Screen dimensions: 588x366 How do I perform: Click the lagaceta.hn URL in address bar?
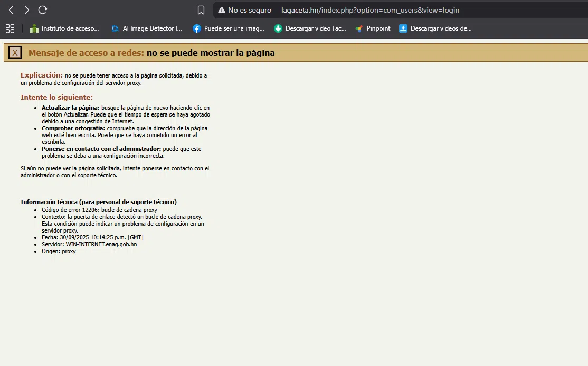point(369,10)
